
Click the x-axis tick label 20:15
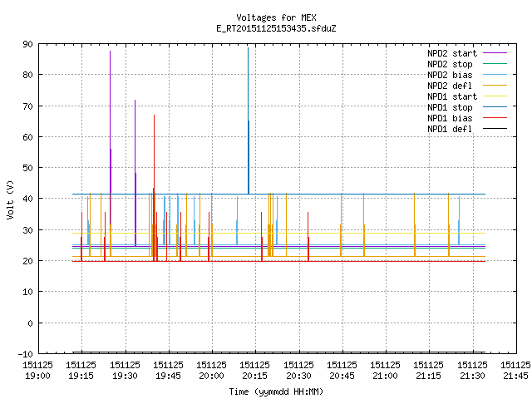click(x=254, y=376)
